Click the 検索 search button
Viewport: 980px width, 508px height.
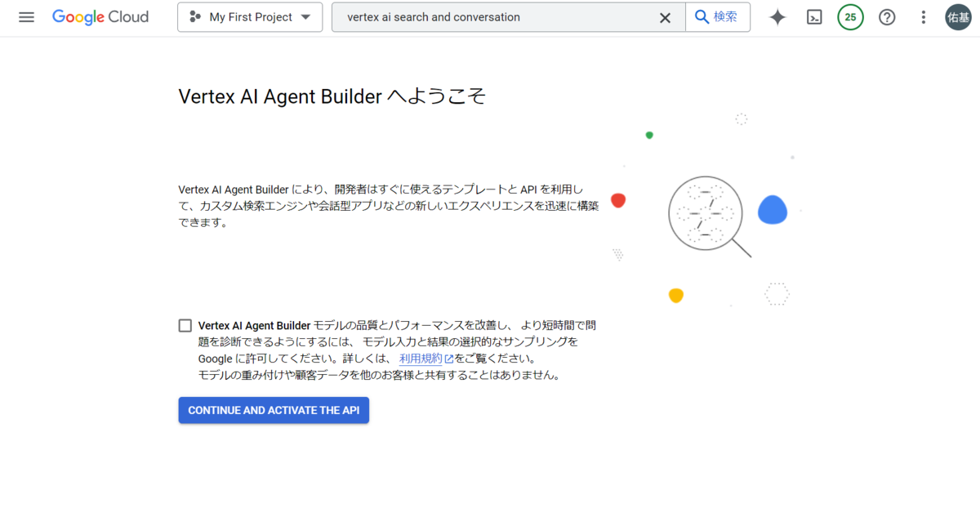718,17
